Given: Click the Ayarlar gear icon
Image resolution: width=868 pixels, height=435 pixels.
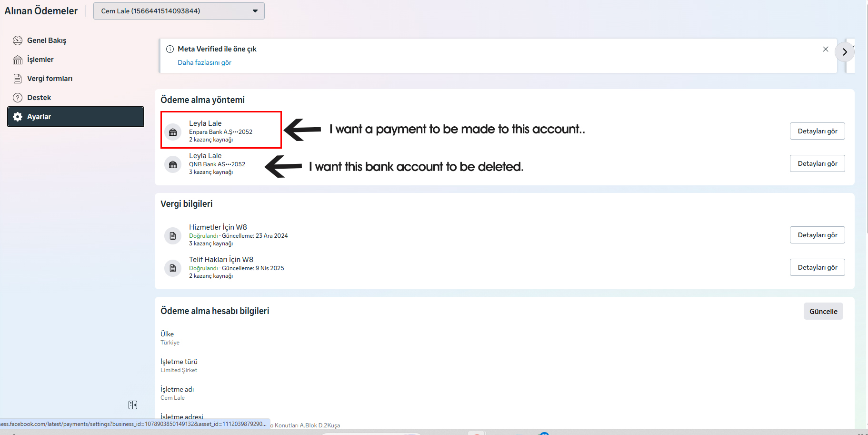Looking at the screenshot, I should point(18,117).
